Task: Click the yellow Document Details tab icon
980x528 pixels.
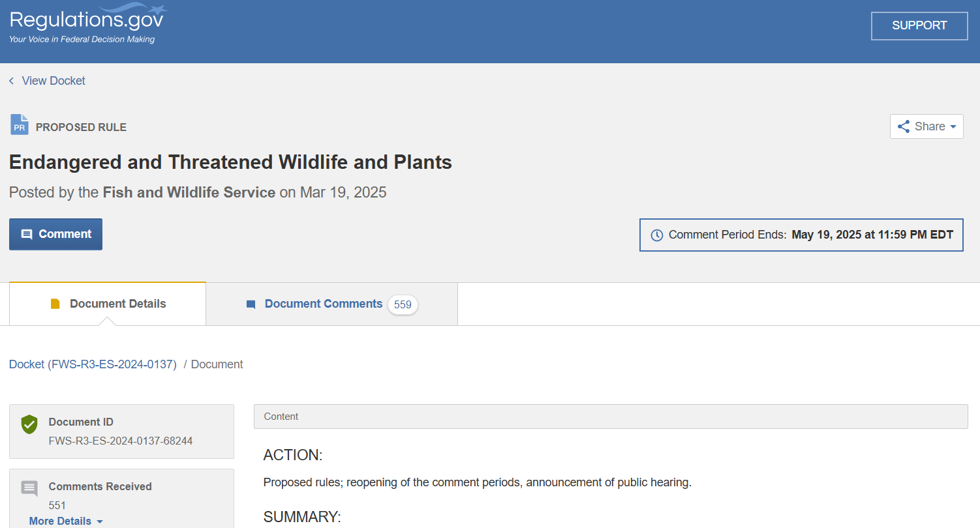Action: coord(55,304)
